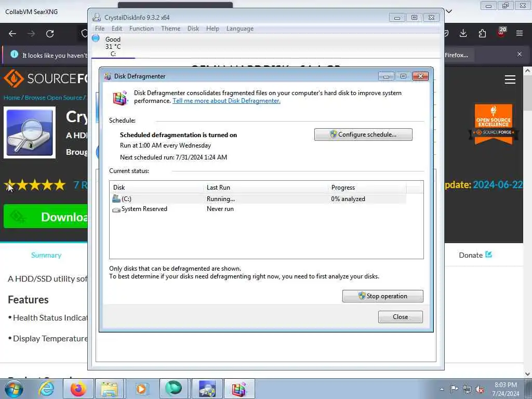Click the info icon in Firefox notification bar
Screen dimensions: 532x399
click(14, 54)
